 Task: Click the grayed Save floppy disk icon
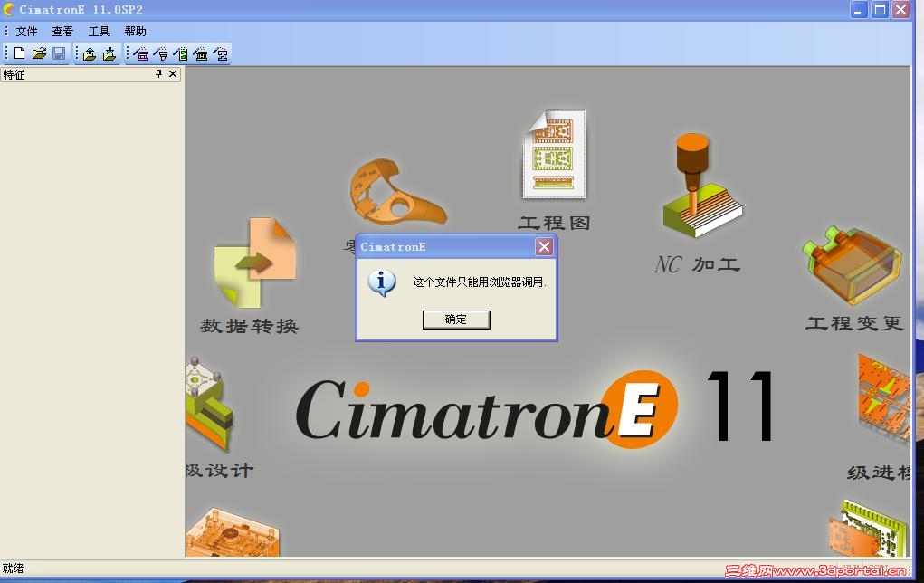[59, 53]
